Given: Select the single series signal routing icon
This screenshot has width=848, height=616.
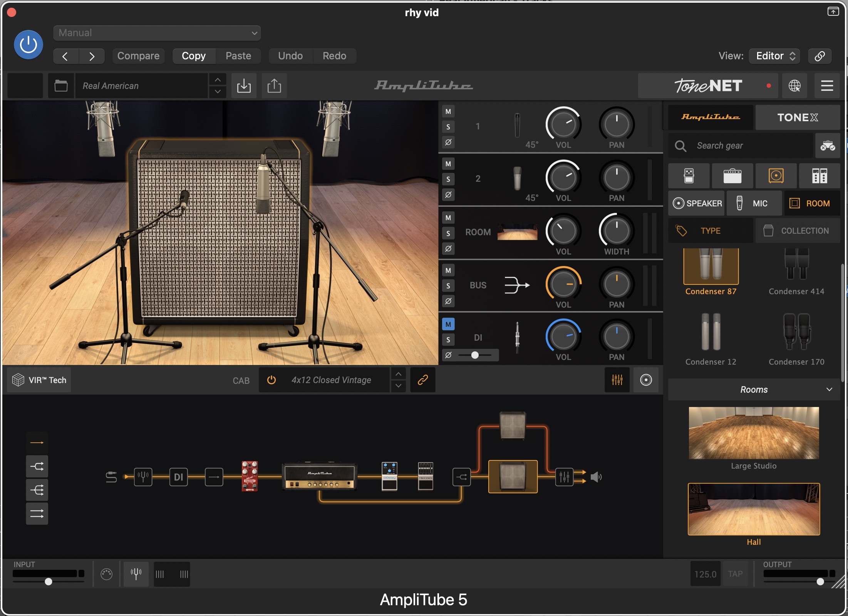Looking at the screenshot, I should [37, 443].
